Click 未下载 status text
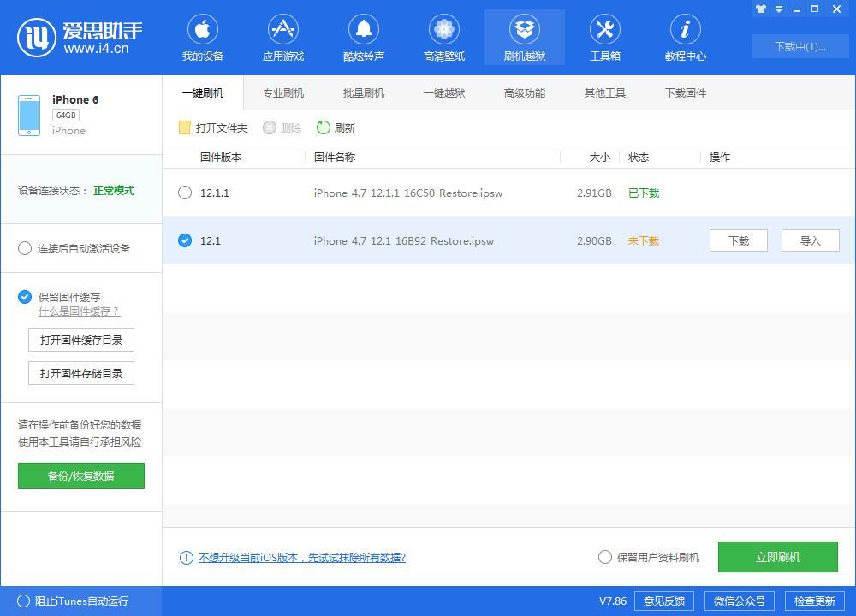Screen dimensions: 856x616 [644, 240]
